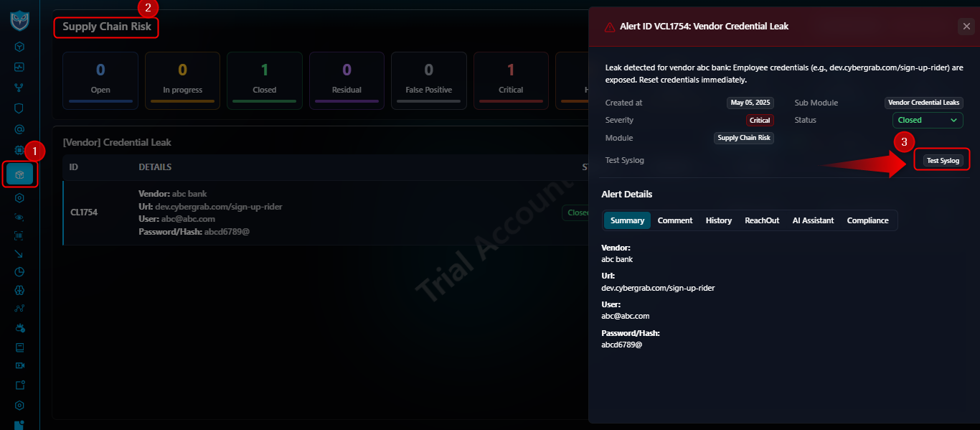The height and width of the screenshot is (430, 980).
Task: Open the square with notification dot sidebar icon
Action: [x=20, y=385]
